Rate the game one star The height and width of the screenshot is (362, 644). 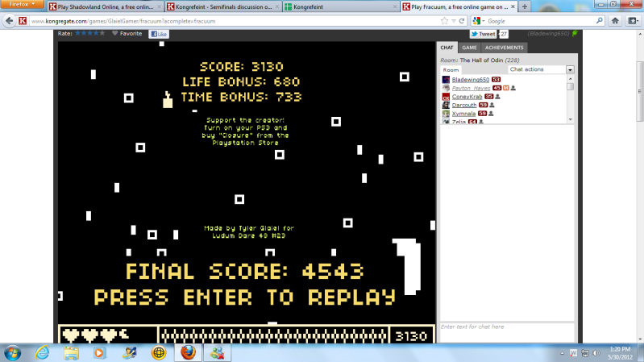click(x=78, y=33)
